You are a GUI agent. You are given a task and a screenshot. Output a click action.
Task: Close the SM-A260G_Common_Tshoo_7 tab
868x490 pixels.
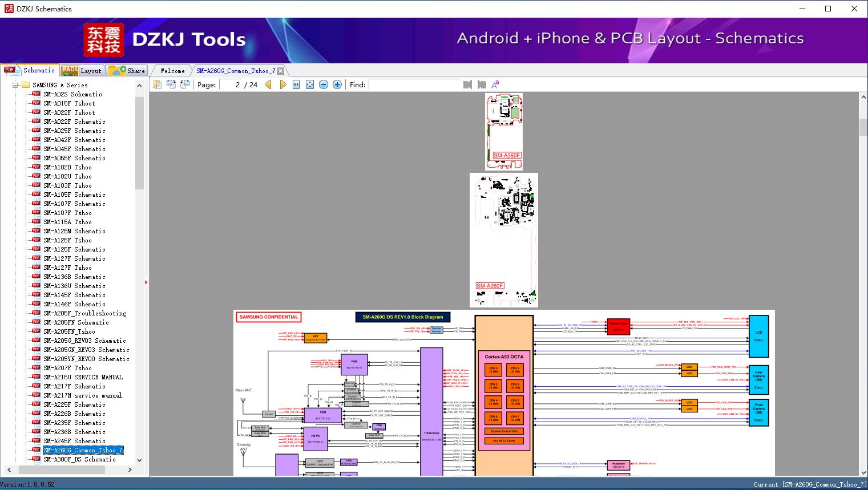coord(280,71)
